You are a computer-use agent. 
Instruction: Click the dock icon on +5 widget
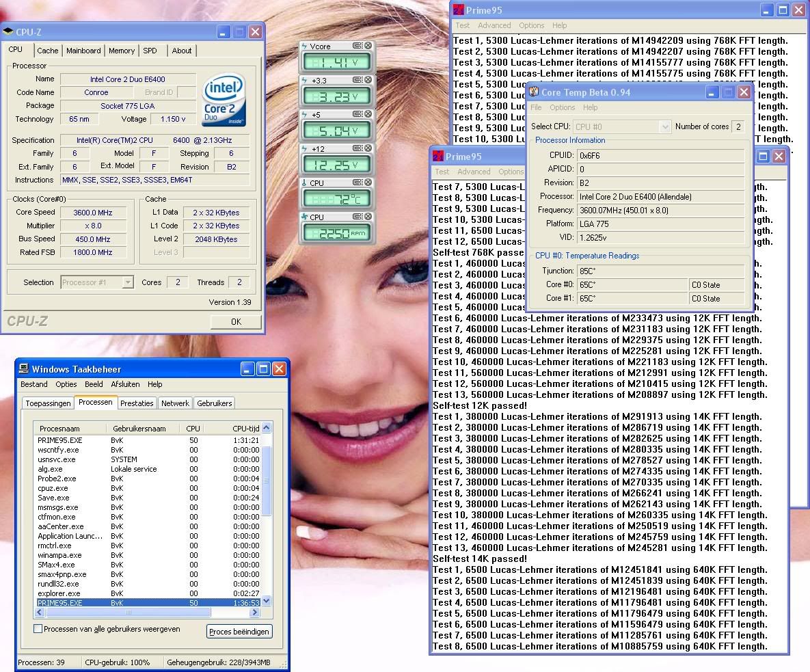pyautogui.click(x=357, y=114)
